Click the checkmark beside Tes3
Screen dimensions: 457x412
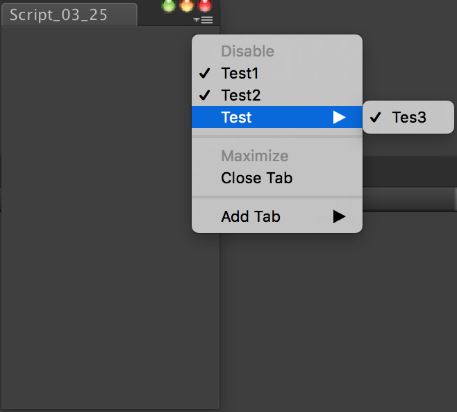click(x=375, y=117)
